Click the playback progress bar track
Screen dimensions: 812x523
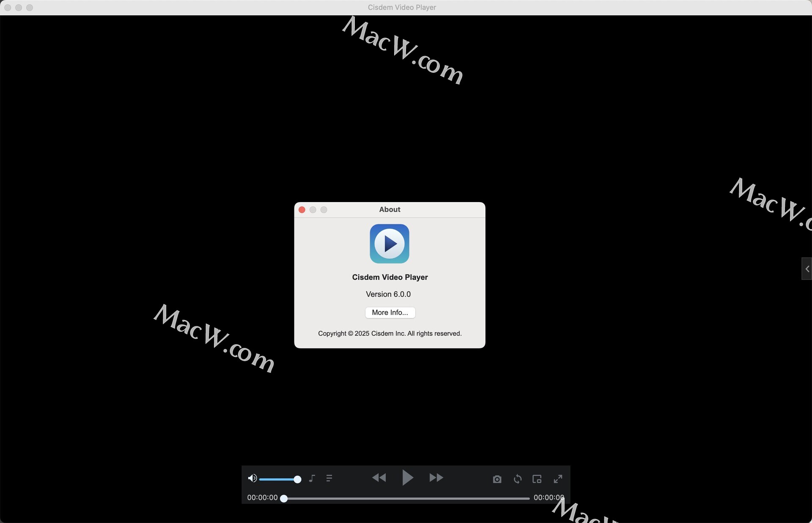(x=406, y=498)
